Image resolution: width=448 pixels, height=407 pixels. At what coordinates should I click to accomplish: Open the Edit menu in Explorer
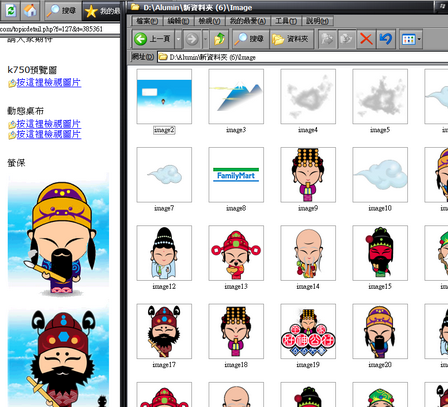coord(178,21)
